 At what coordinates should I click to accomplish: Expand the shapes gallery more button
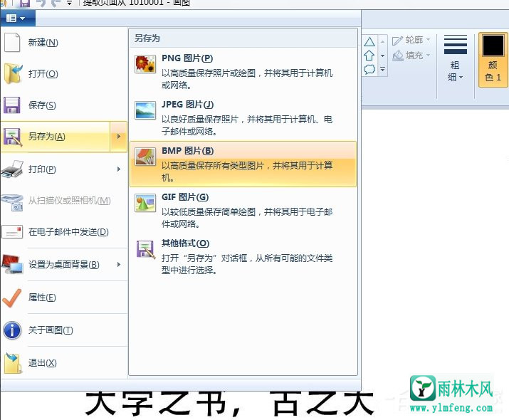pos(383,69)
